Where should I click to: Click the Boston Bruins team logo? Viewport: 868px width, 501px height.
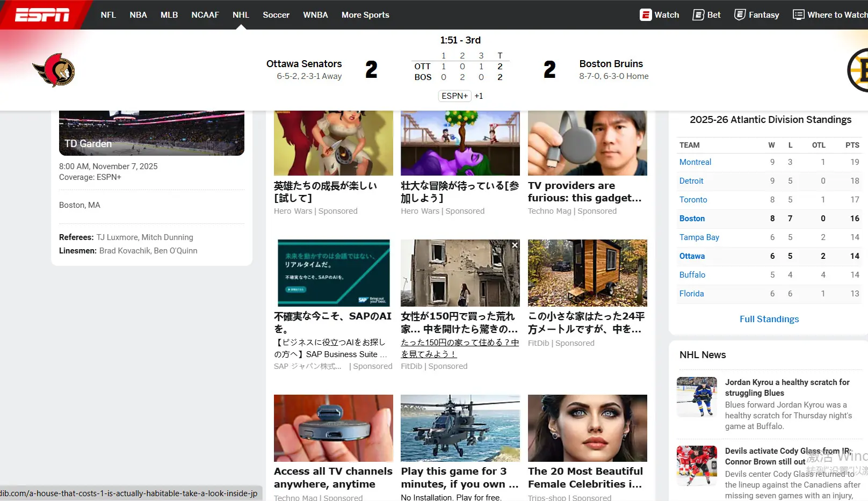point(858,70)
